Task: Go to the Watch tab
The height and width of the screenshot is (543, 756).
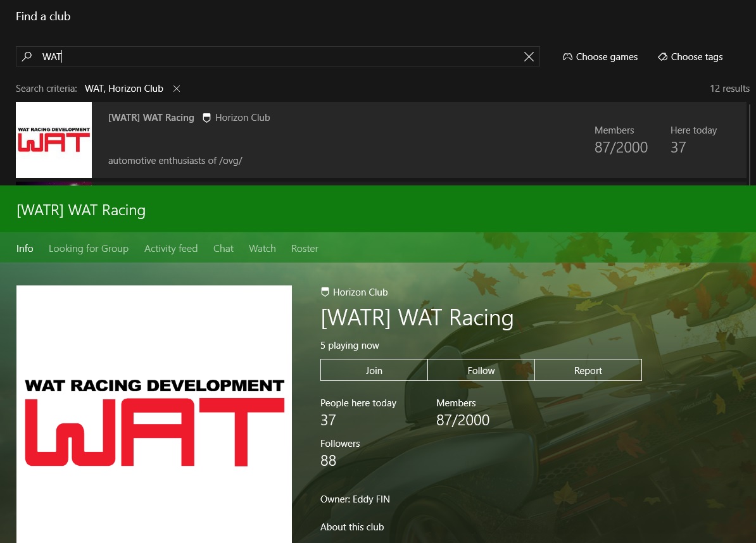Action: 262,249
